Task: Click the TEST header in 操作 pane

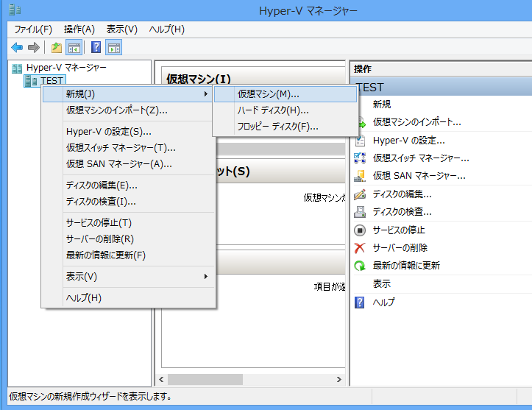Action: (x=441, y=88)
